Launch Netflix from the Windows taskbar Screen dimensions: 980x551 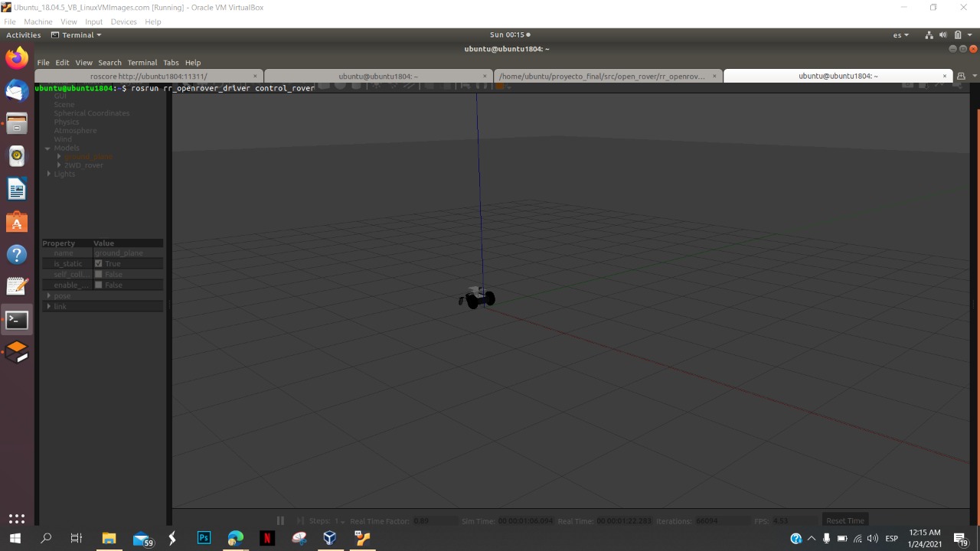click(266, 538)
